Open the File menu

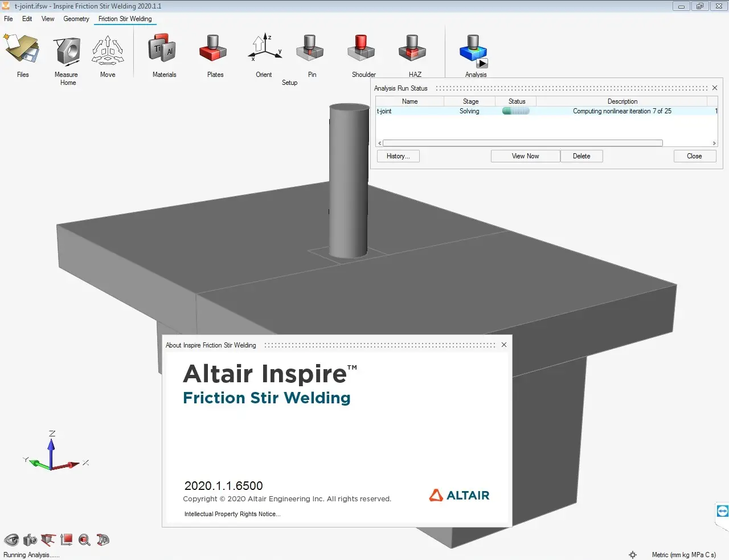[x=8, y=19]
